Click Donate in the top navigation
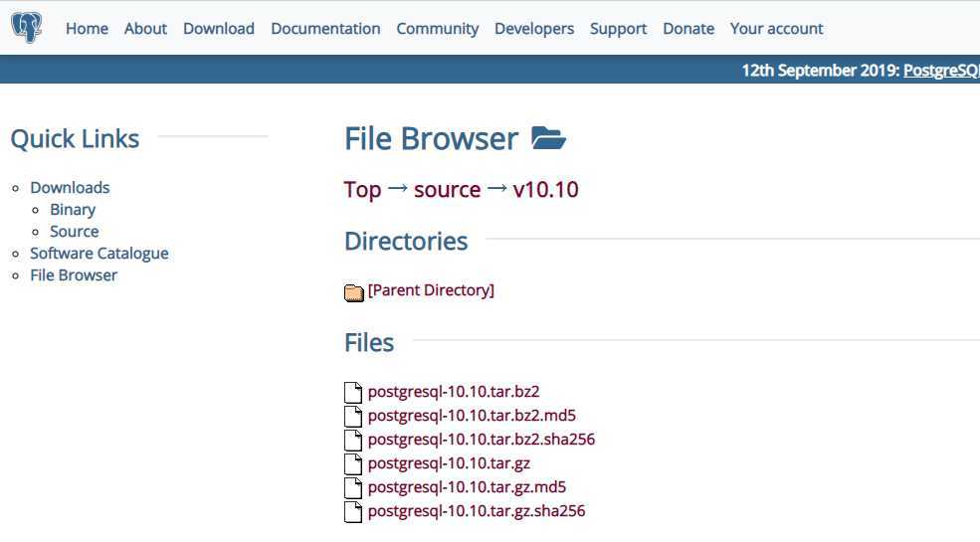Viewport: 980px width, 542px height. 688,29
